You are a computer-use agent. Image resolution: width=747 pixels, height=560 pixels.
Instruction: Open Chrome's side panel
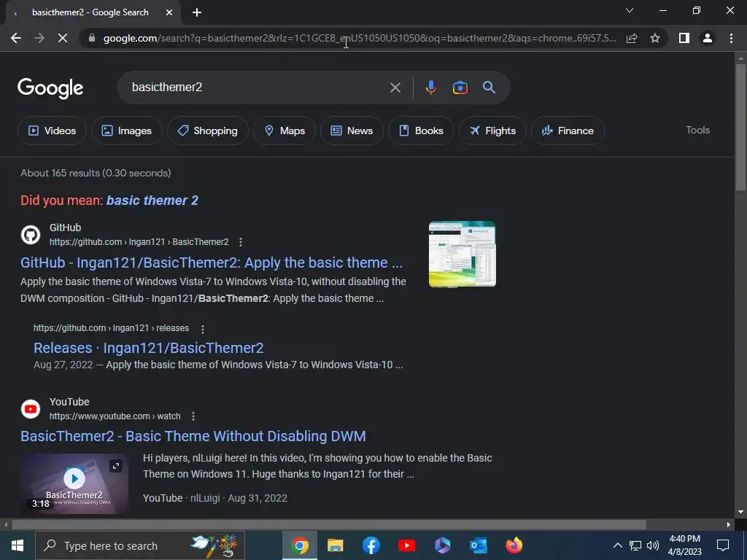pos(684,38)
